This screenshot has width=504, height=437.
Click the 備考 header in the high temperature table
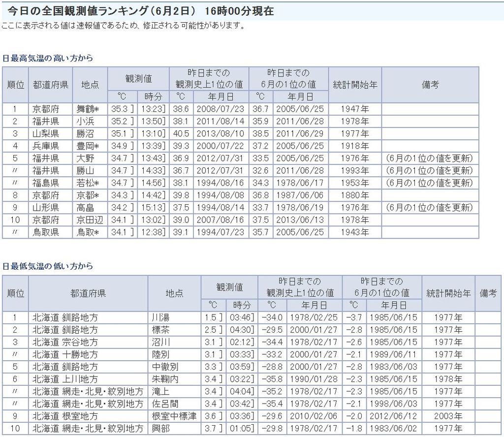point(430,85)
